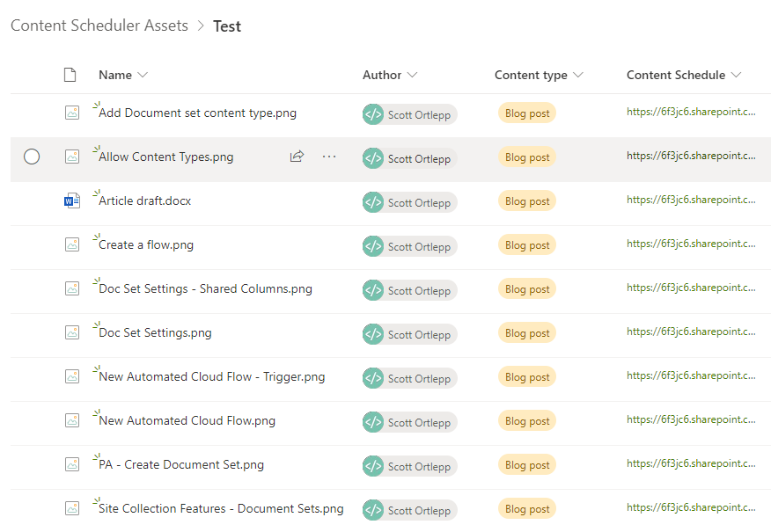This screenshot has height=532, width=771.
Task: Click Scott Ortlepp name in Article draft.docx row
Action: click(419, 203)
